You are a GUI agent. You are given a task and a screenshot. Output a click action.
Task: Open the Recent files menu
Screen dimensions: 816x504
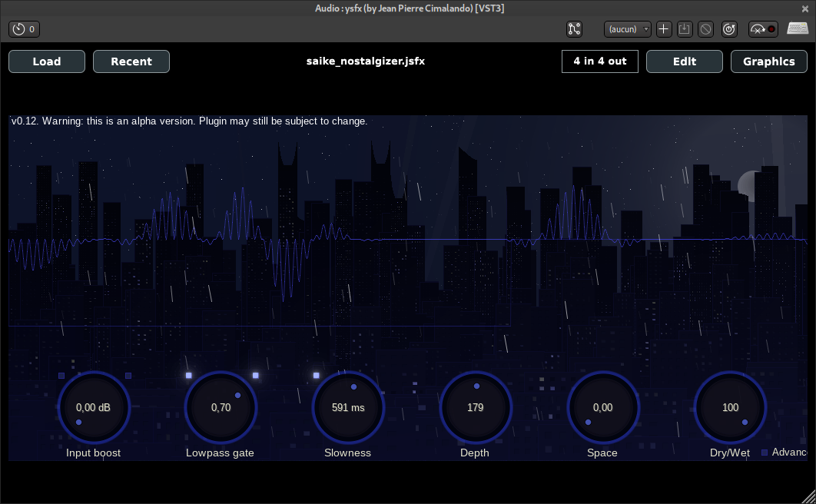point(131,61)
